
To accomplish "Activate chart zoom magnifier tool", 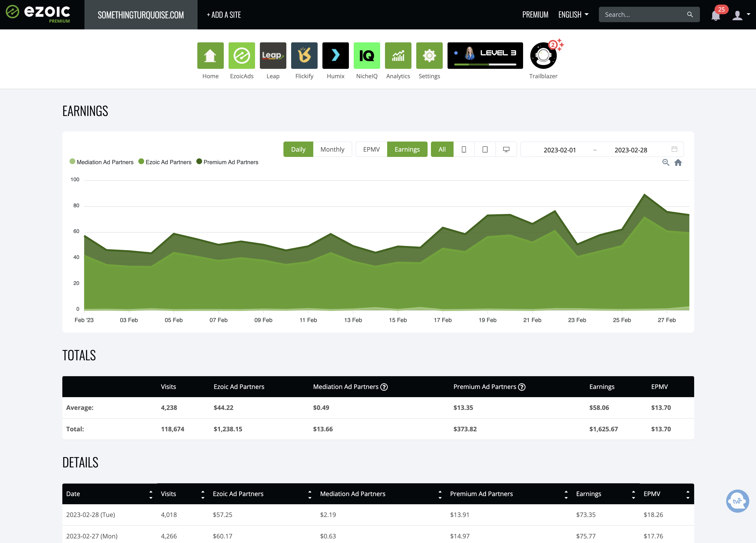I will [x=666, y=162].
